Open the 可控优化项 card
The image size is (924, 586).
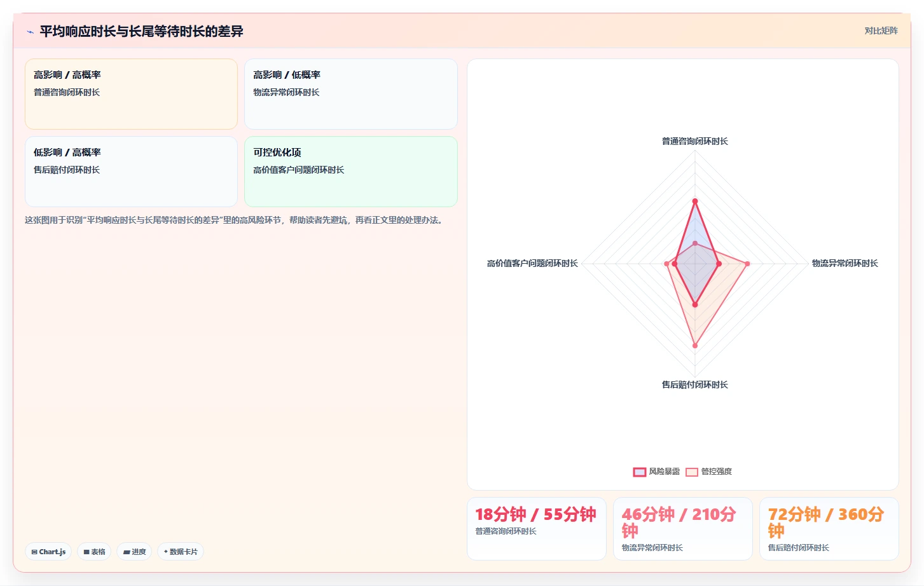pos(351,172)
